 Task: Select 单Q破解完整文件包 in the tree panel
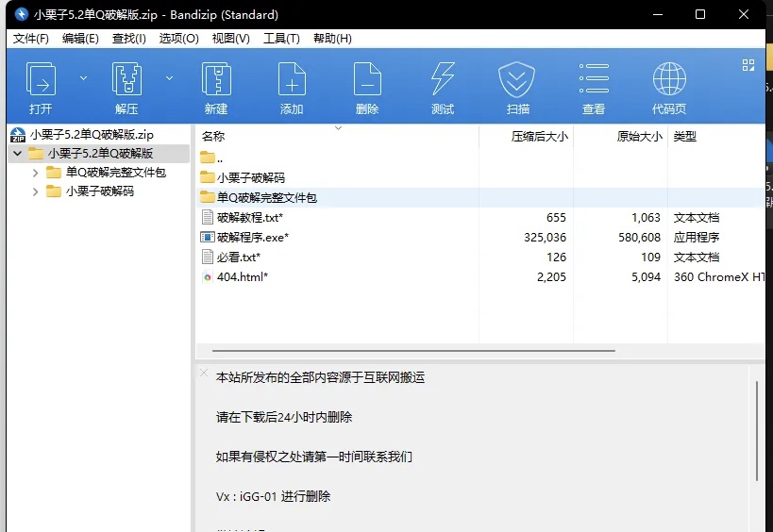coord(115,173)
